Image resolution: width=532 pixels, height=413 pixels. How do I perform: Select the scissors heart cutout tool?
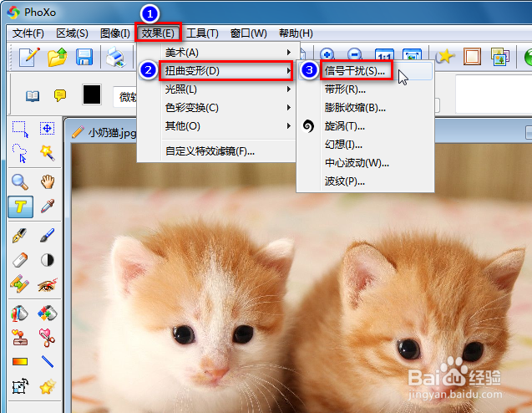pyautogui.click(x=47, y=338)
